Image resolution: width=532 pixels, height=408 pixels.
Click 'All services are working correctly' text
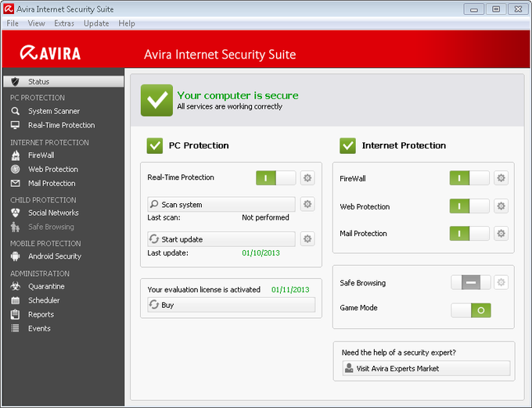coord(230,106)
